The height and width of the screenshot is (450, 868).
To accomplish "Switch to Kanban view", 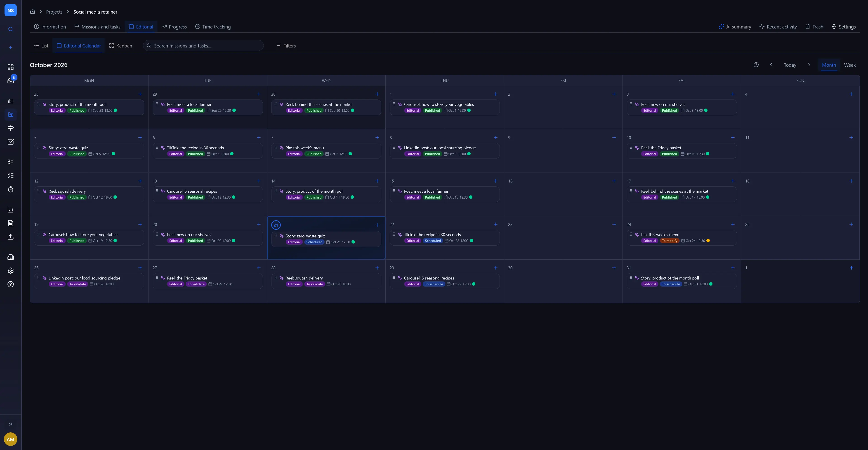I will point(121,46).
